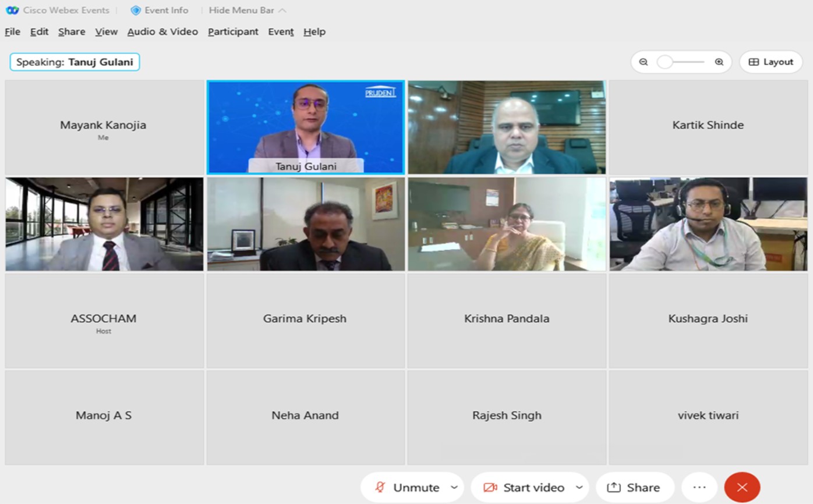Collapse menu with Hide Menu Bar

247,10
